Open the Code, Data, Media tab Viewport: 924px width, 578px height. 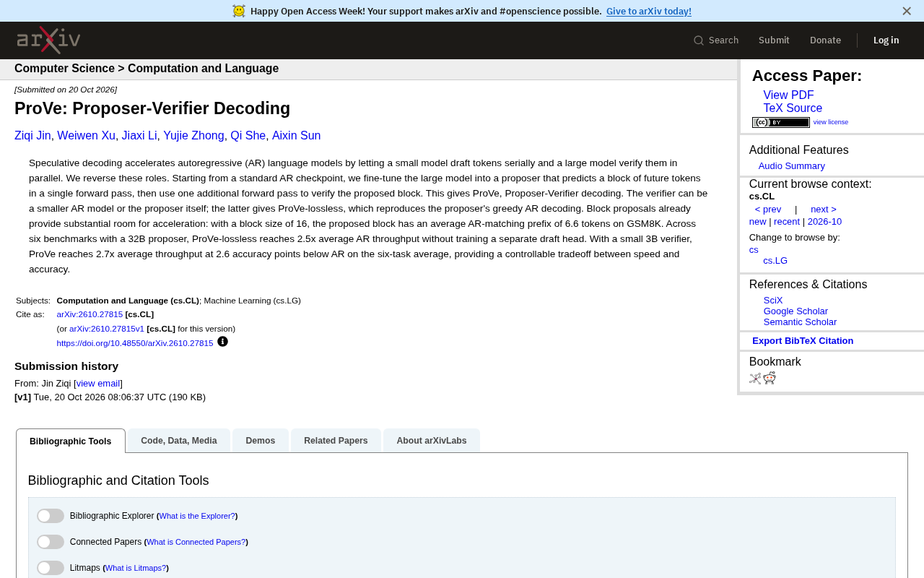[179, 441]
